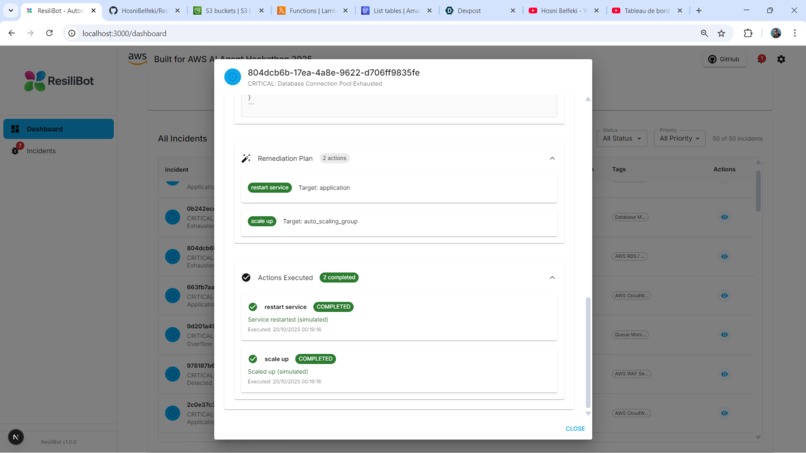Open the tab search dropdown arrow
806x453 pixels.
pos(10,10)
